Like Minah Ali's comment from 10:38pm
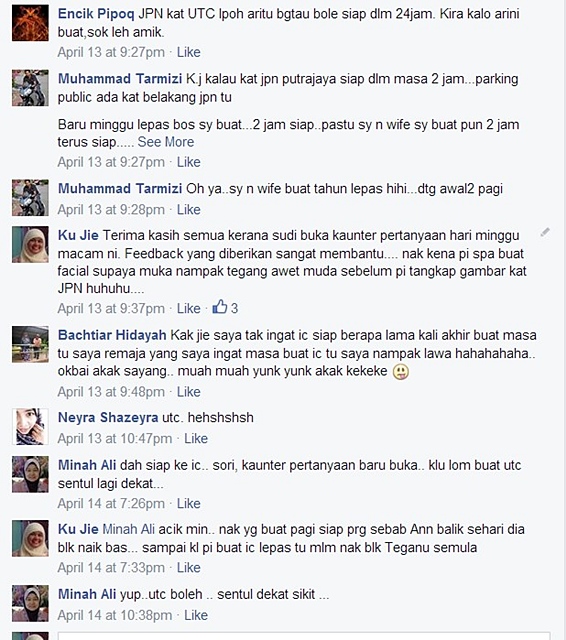The width and height of the screenshot is (566, 640). 196,615
